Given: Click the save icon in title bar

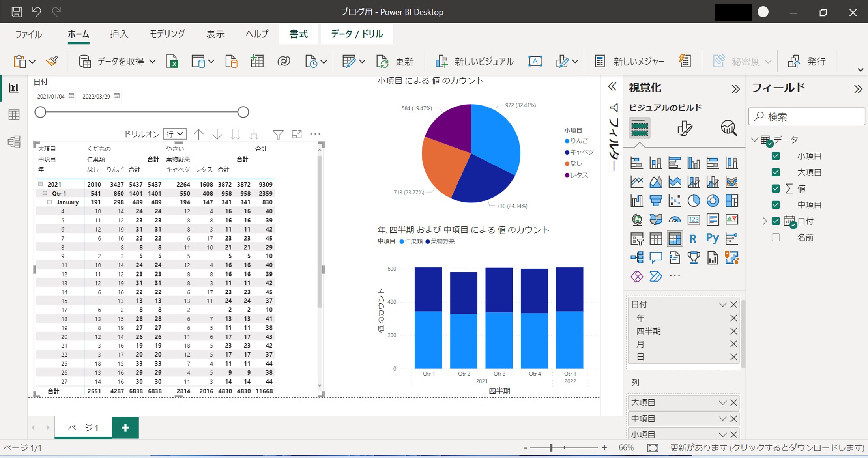Looking at the screenshot, I should [x=17, y=12].
